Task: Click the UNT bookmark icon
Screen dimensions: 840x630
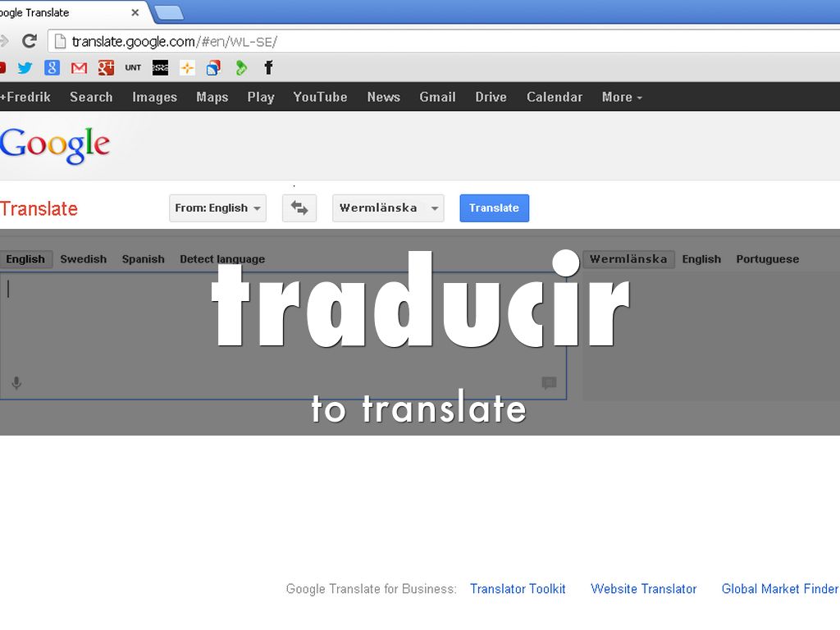Action: click(133, 68)
